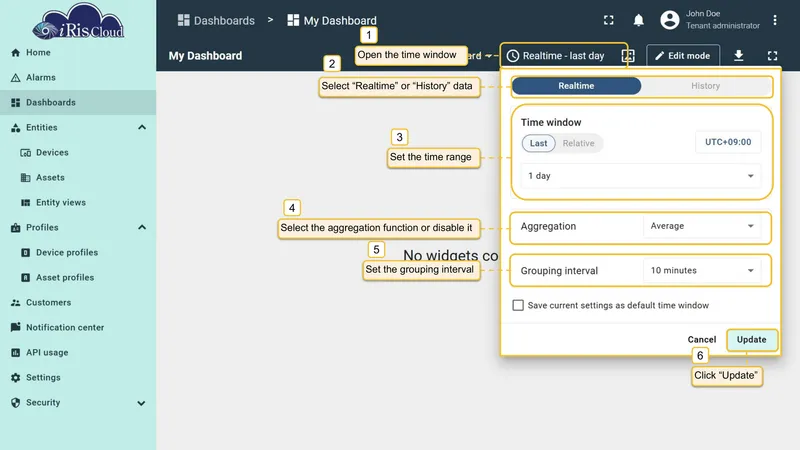Click the Time window heading
Screen dimensions: 800x450
(551, 122)
